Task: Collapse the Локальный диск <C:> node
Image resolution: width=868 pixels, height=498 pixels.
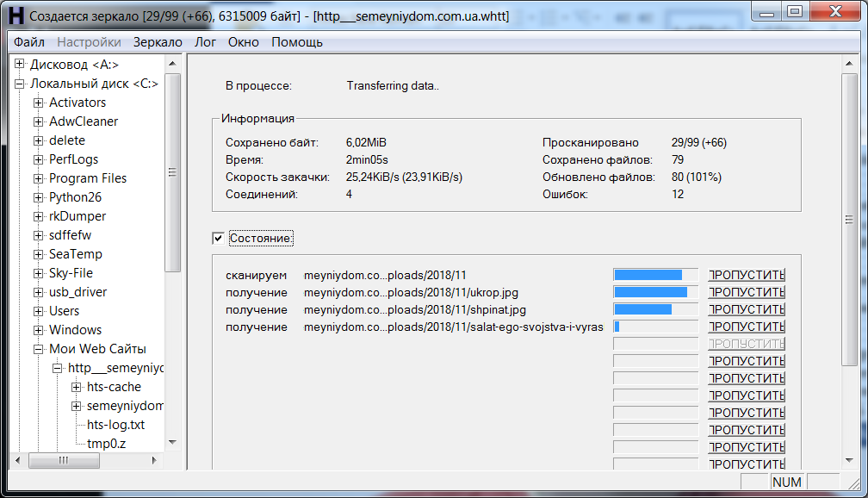Action: click(x=19, y=83)
